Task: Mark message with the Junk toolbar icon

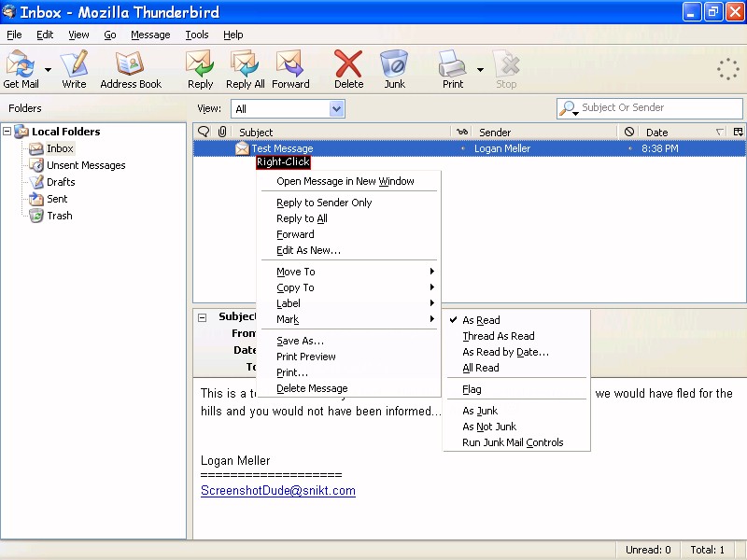Action: [x=394, y=63]
